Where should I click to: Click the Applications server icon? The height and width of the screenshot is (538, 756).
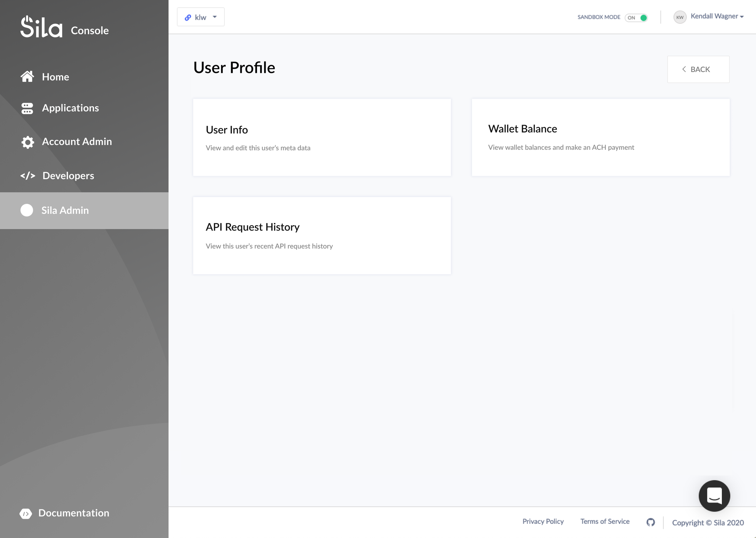pyautogui.click(x=27, y=108)
